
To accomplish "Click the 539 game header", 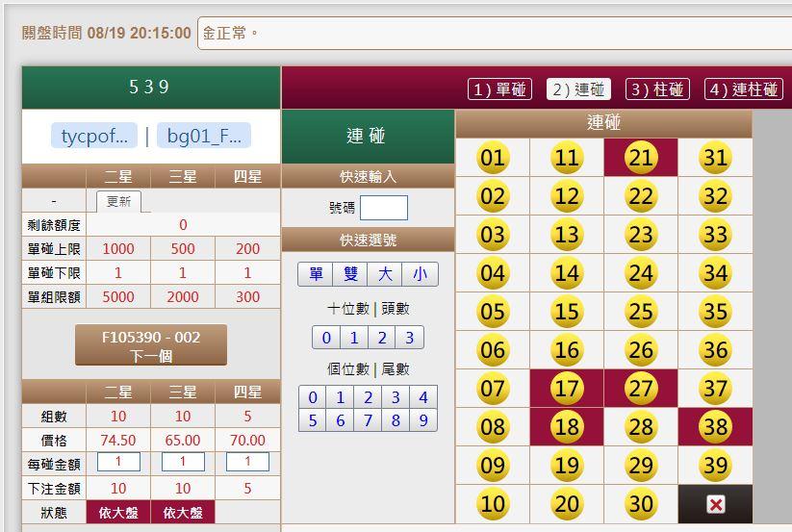I will point(150,88).
